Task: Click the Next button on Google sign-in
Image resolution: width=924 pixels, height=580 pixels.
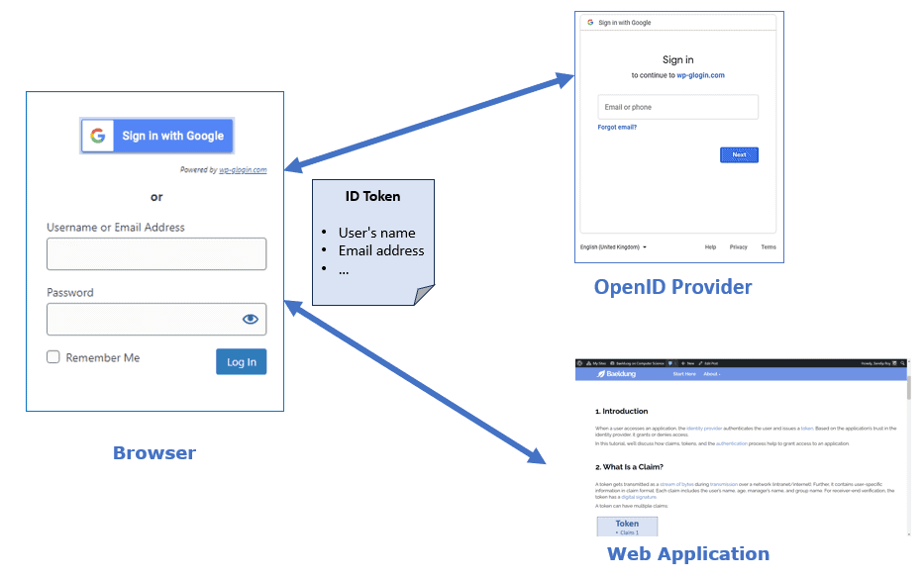Action: [739, 154]
